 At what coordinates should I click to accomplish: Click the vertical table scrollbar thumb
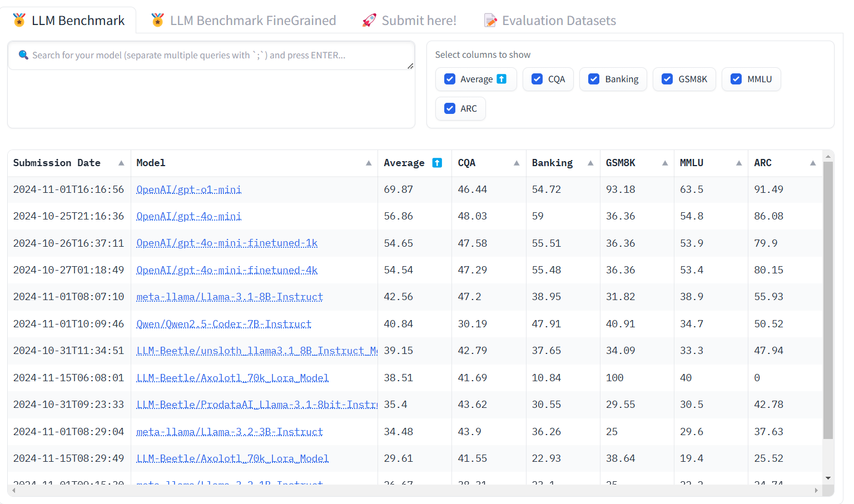tap(828, 300)
